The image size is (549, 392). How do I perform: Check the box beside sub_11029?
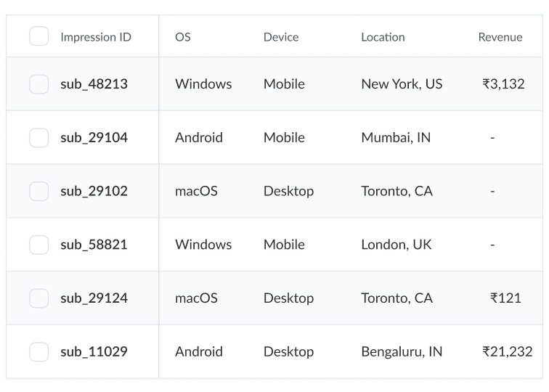click(x=39, y=352)
